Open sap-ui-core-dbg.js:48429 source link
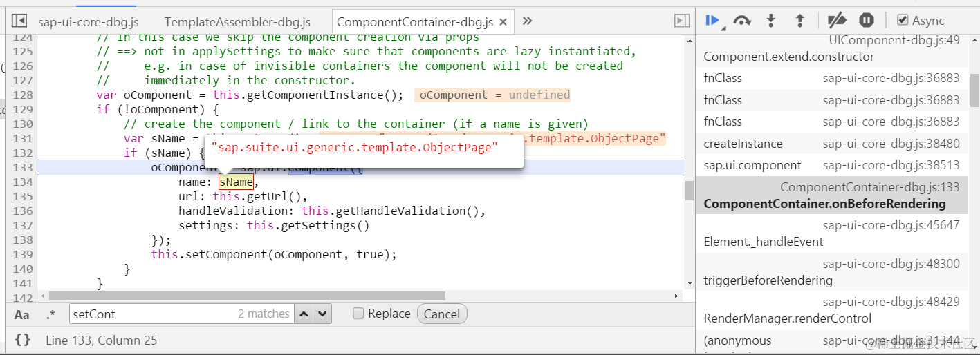 pos(891,302)
